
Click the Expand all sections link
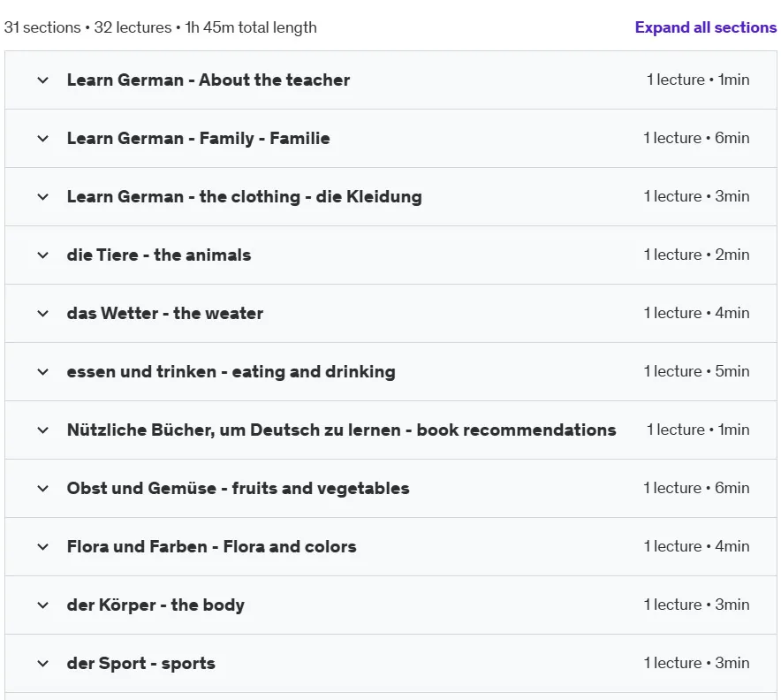pos(705,27)
